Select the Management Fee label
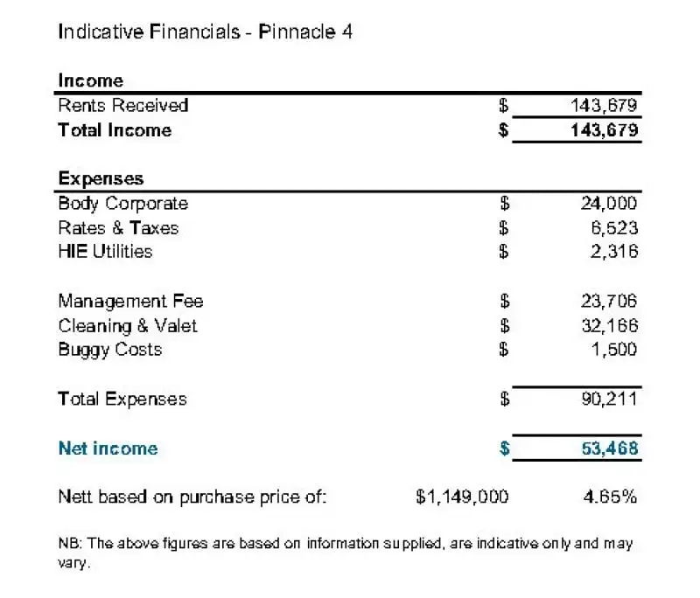This screenshot has width=700, height=598. pyautogui.click(x=130, y=302)
